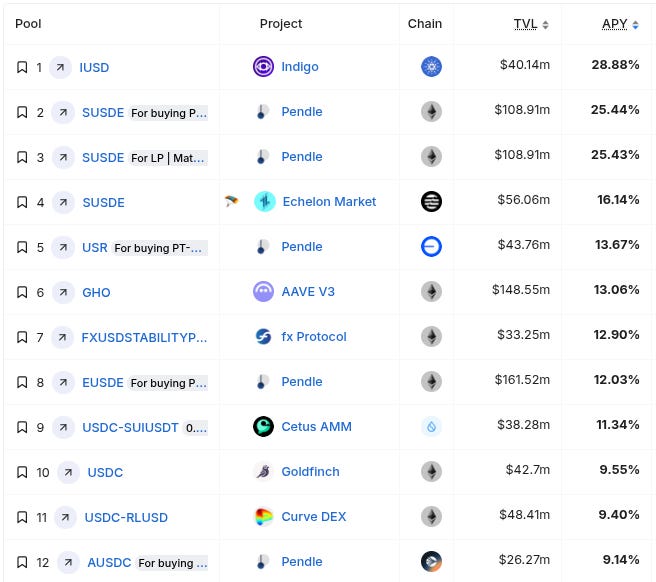Bookmark the USDC-SUIUSDT pool row
Viewport: 656px width, 582px height.
pos(22,427)
